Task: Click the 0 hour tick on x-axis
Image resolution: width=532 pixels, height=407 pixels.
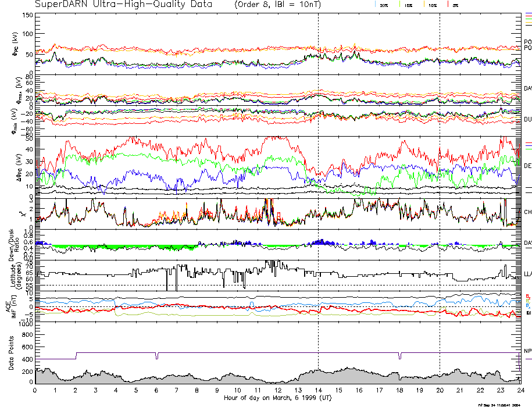Action: 35,390
